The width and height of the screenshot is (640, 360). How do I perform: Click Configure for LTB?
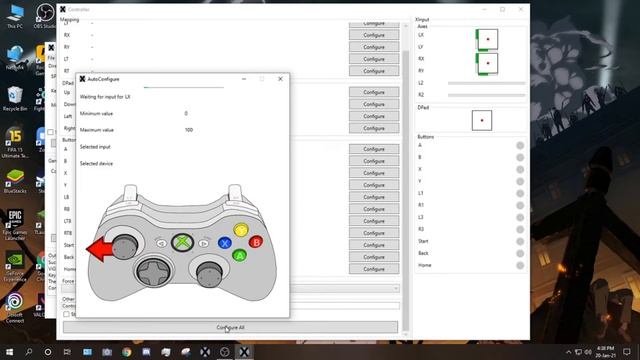(374, 221)
